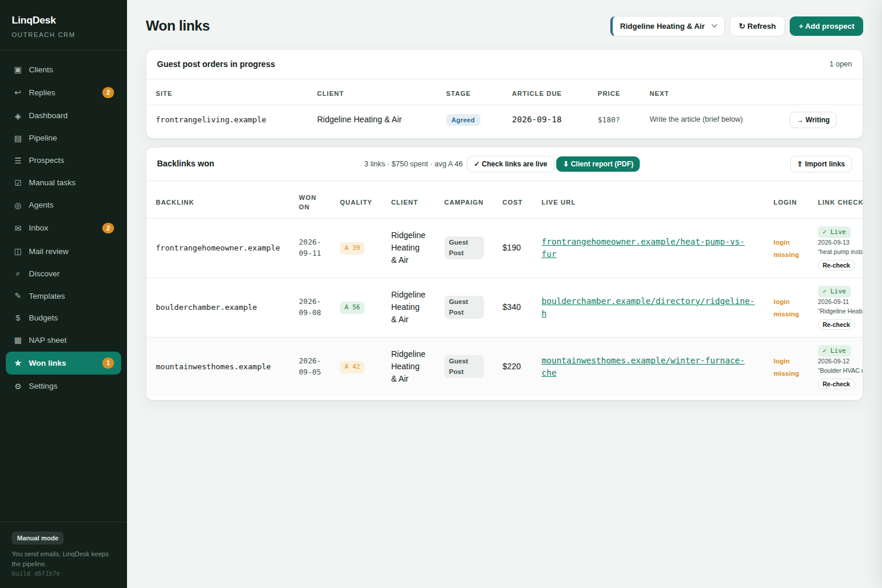Viewport: 882px width, 588px height.
Task: Click the Guest Post tag for $190 row
Action: pos(464,248)
